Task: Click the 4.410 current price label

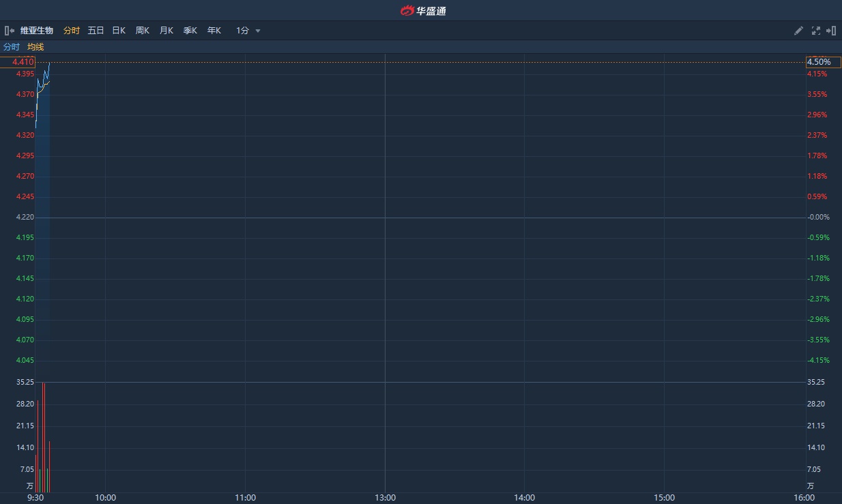Action: [x=23, y=62]
